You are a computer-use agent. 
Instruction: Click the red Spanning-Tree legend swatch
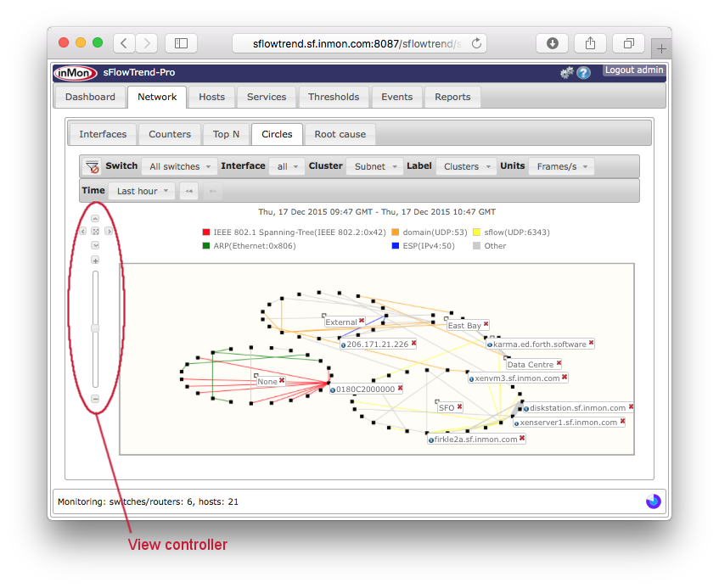click(x=206, y=232)
